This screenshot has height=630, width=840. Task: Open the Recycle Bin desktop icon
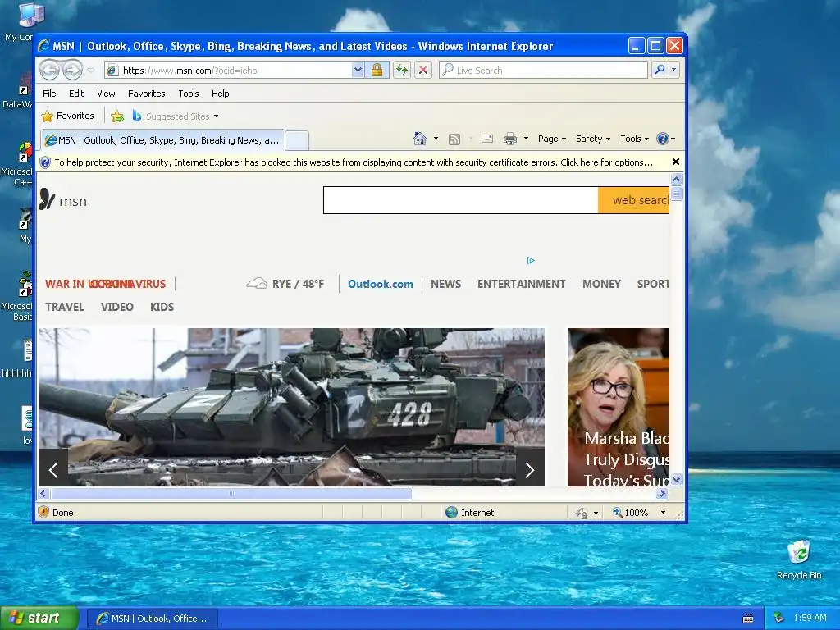[799, 559]
